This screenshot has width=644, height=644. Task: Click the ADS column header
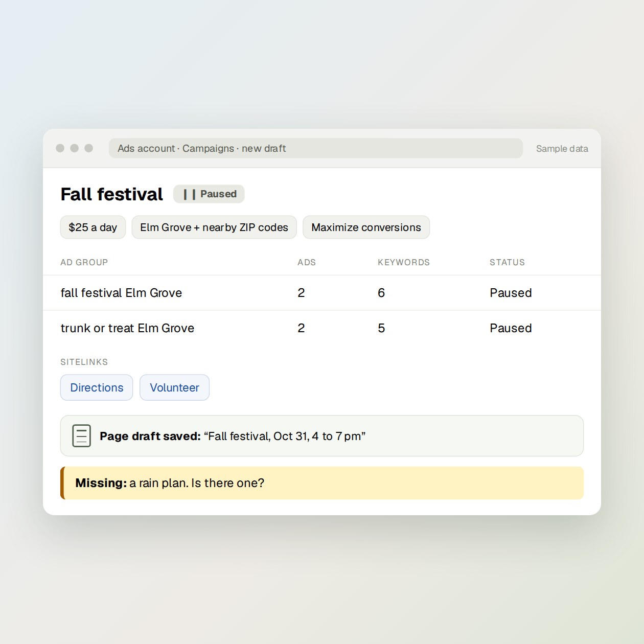click(x=307, y=262)
